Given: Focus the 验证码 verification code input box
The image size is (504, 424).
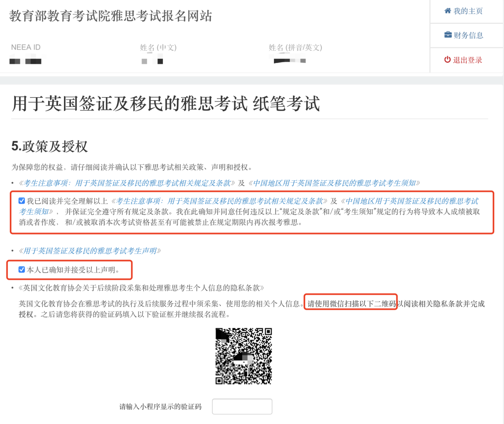Looking at the screenshot, I should coord(242,406).
